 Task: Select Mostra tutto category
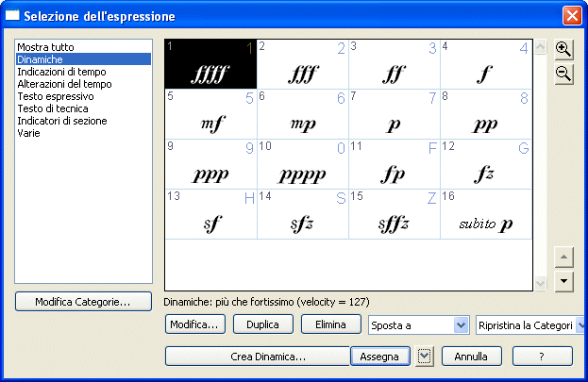pyautogui.click(x=45, y=47)
